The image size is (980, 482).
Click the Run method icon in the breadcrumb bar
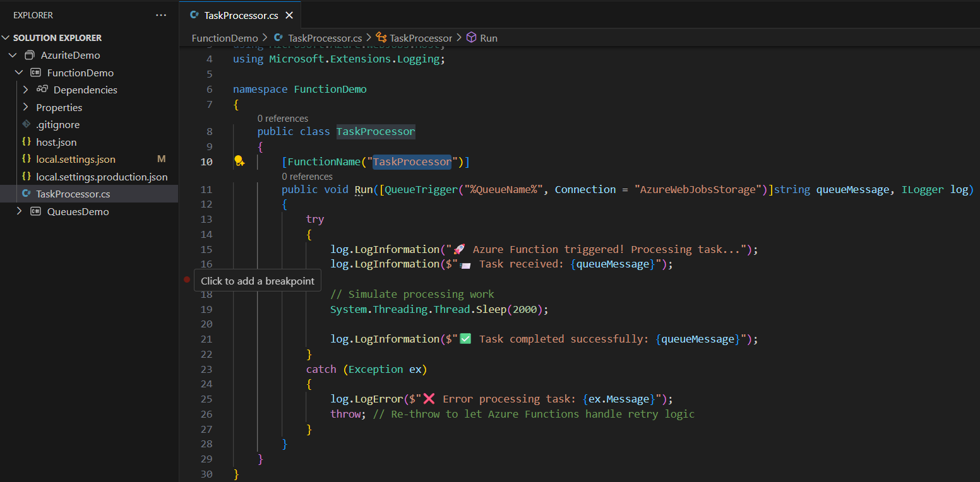tap(471, 37)
